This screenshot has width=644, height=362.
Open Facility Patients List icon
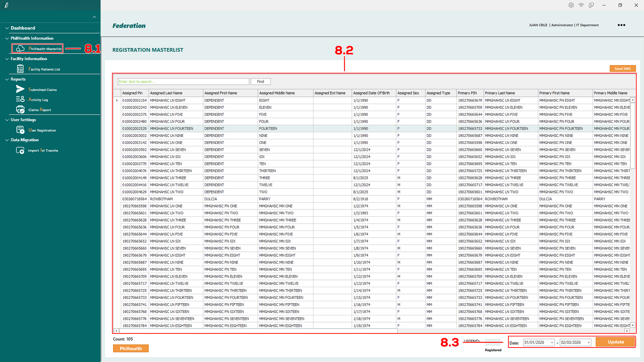point(20,69)
